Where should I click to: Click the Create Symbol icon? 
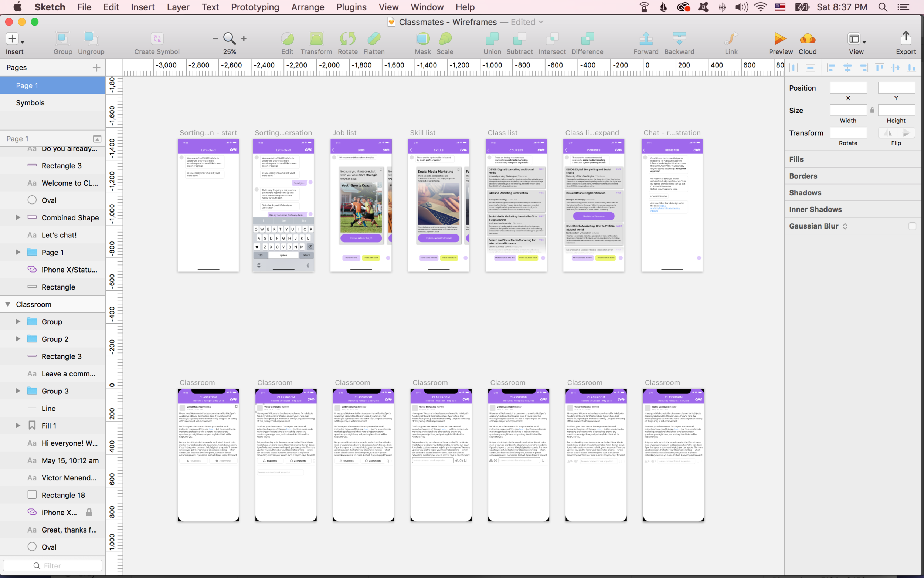click(157, 38)
